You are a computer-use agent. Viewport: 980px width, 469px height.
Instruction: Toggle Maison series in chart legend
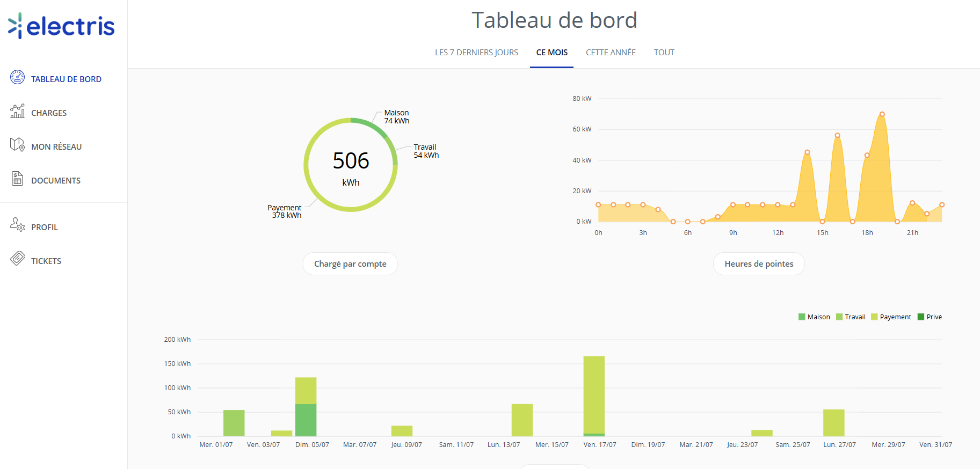[814, 317]
